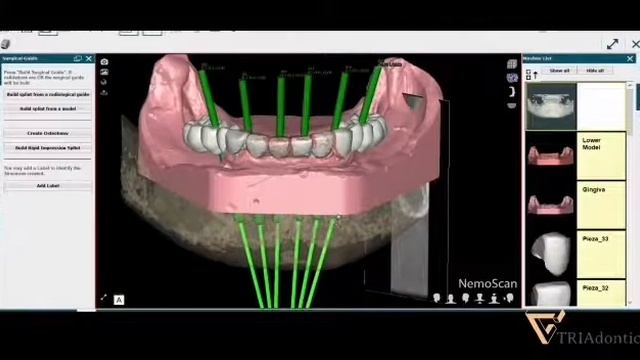640x360 pixels.
Task: Click the Create Osteotome button
Action: tap(48, 133)
